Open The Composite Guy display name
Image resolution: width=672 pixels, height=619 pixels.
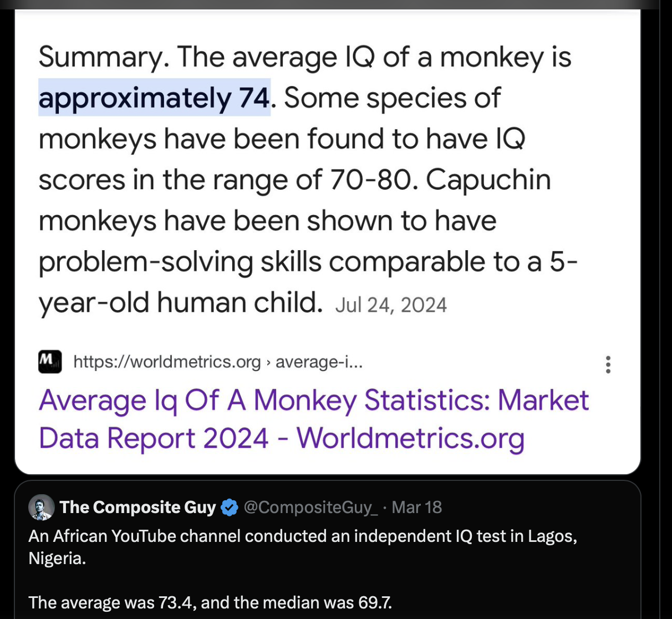pyautogui.click(x=138, y=508)
